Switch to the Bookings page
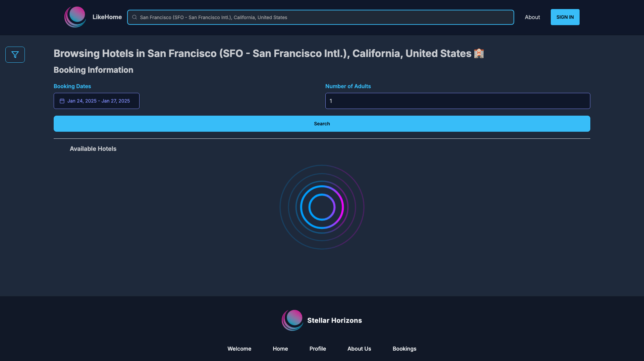The width and height of the screenshot is (644, 361). [x=404, y=349]
